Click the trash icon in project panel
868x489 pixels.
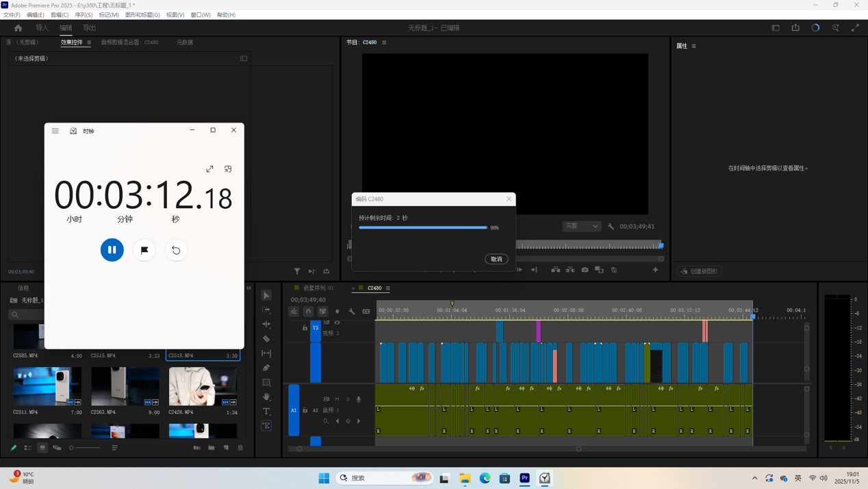click(240, 448)
